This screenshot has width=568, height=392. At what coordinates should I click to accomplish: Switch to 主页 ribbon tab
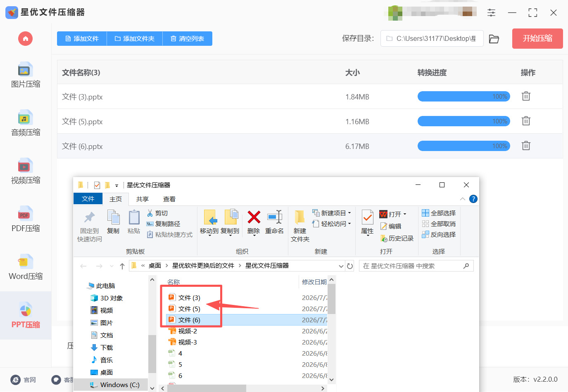[x=116, y=199]
